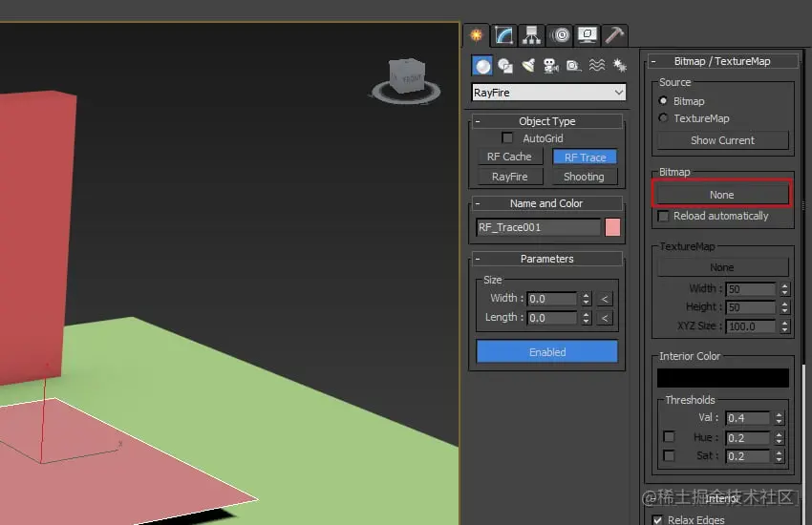This screenshot has height=525, width=812.
Task: Click the Show Current button
Action: [722, 140]
